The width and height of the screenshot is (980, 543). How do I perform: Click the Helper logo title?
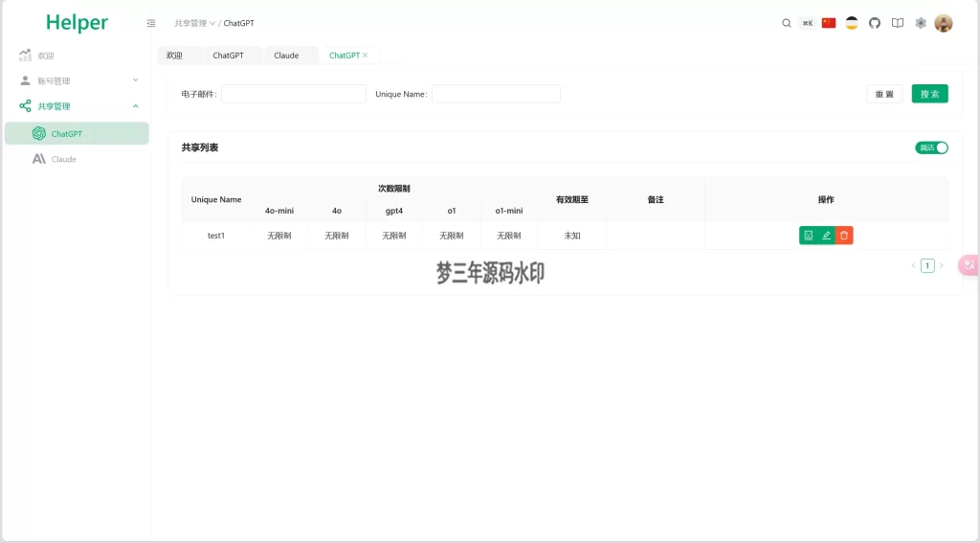click(x=77, y=23)
